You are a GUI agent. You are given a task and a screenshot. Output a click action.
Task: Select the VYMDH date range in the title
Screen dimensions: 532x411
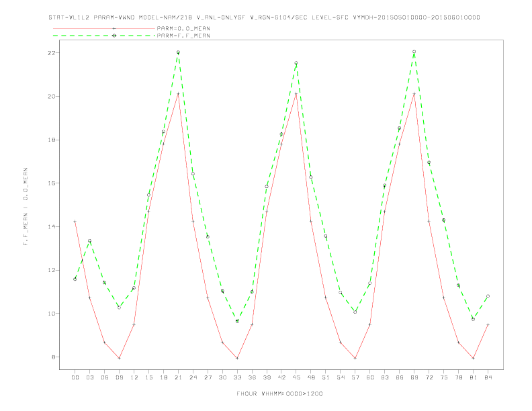[x=416, y=17]
